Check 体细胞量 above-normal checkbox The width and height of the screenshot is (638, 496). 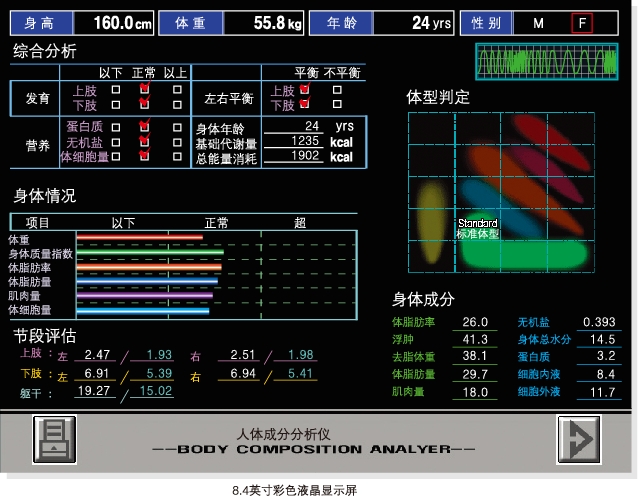point(177,156)
